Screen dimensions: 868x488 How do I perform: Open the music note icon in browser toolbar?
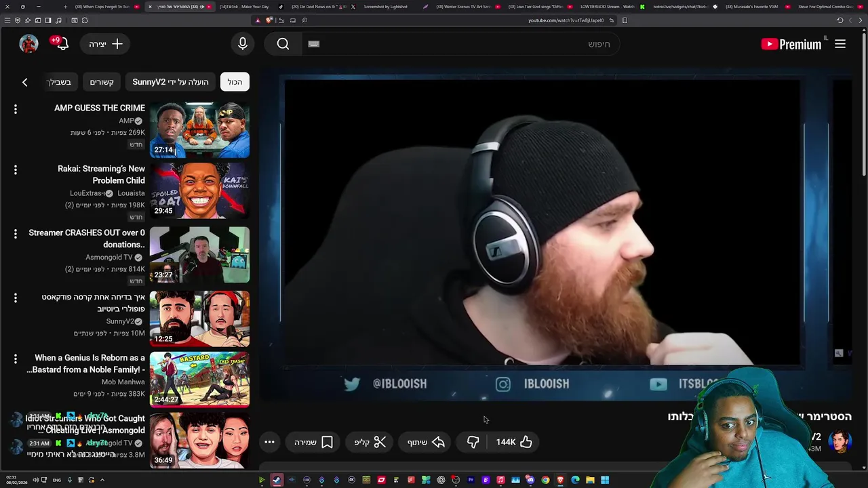[x=58, y=20]
